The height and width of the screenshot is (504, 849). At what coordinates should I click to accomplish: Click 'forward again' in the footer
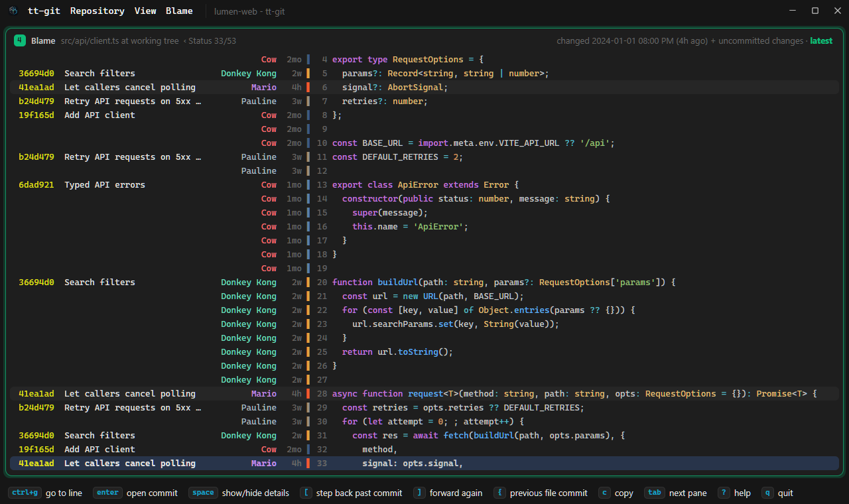pyautogui.click(x=448, y=493)
